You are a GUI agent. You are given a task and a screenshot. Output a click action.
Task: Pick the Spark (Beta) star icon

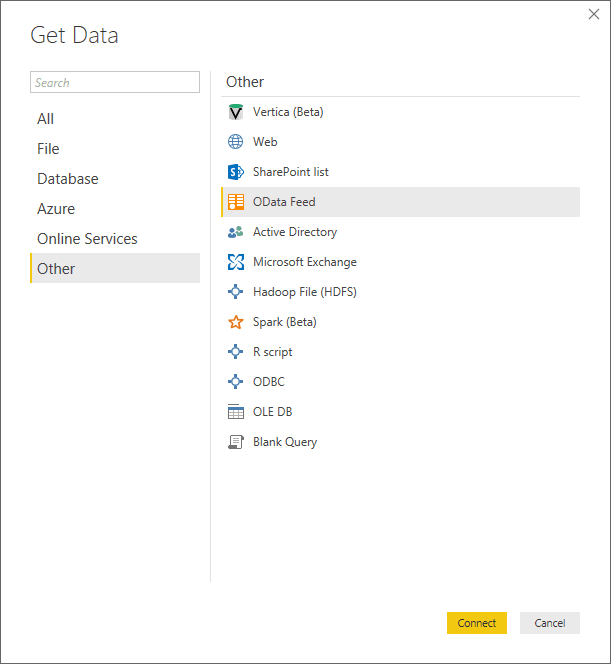coord(235,322)
